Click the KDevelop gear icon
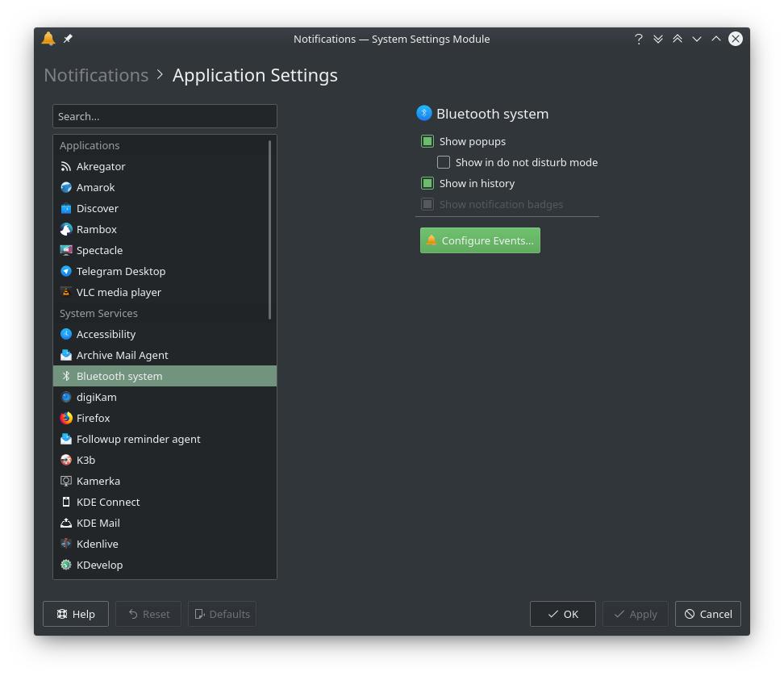The image size is (784, 676). (66, 565)
